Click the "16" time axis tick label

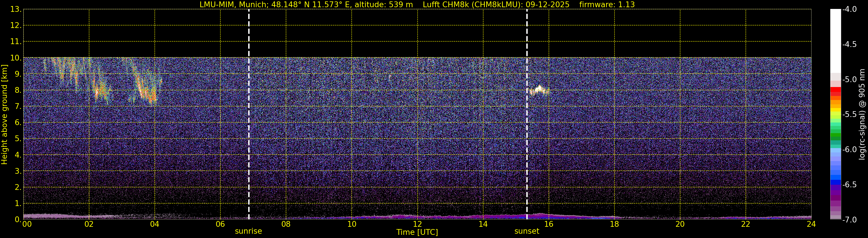[x=549, y=224]
